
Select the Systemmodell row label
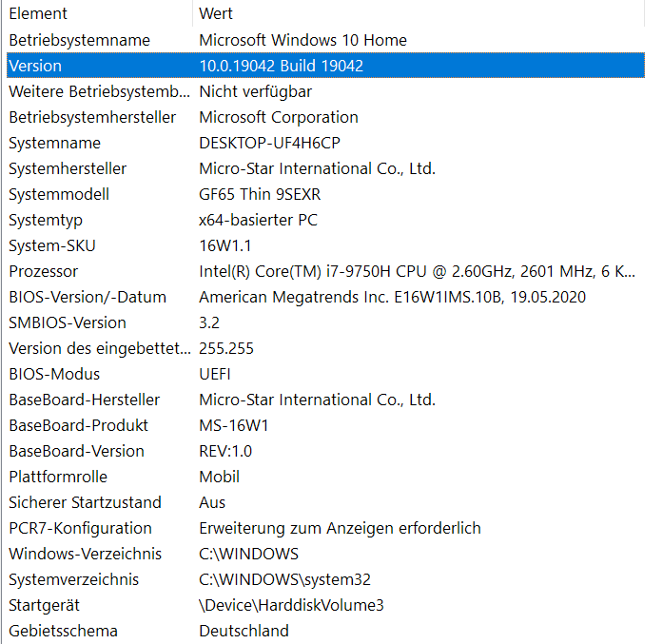pyautogui.click(x=59, y=194)
